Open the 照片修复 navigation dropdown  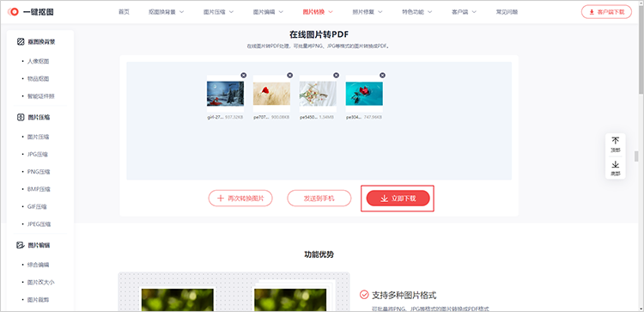coord(368,12)
